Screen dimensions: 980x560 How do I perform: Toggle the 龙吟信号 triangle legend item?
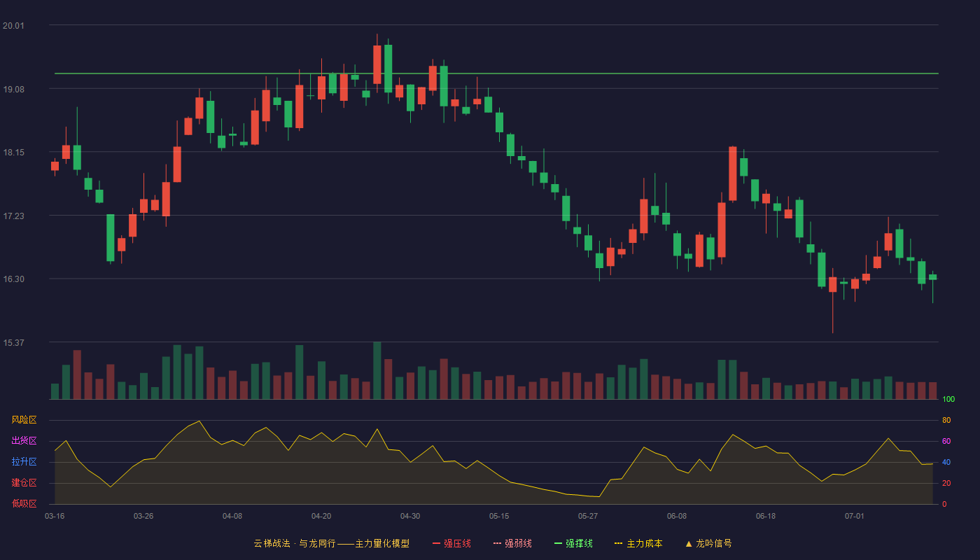coord(708,543)
